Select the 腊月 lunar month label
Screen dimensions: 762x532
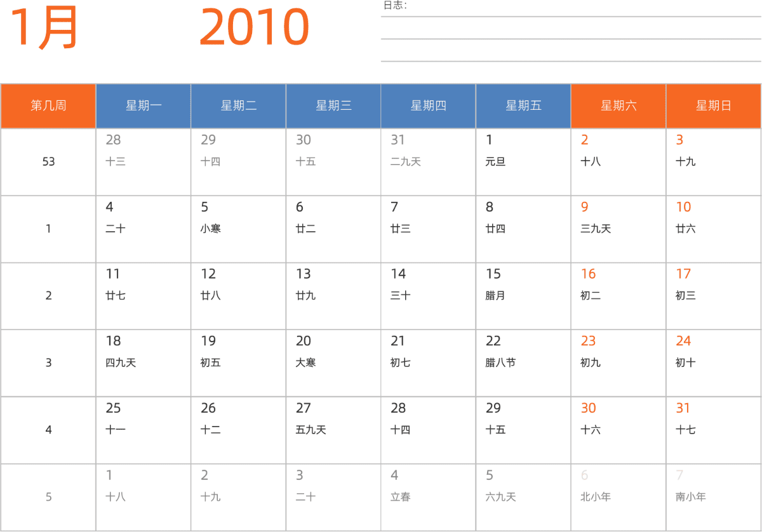point(495,296)
